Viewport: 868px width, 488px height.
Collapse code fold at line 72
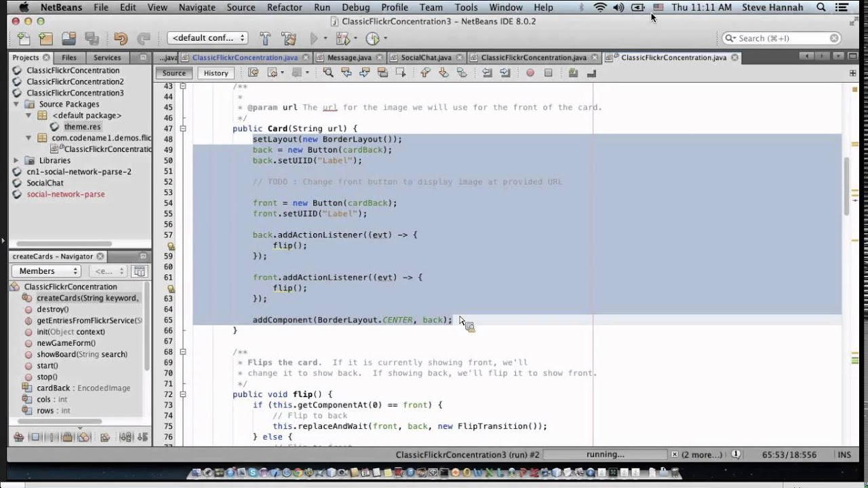tap(183, 394)
